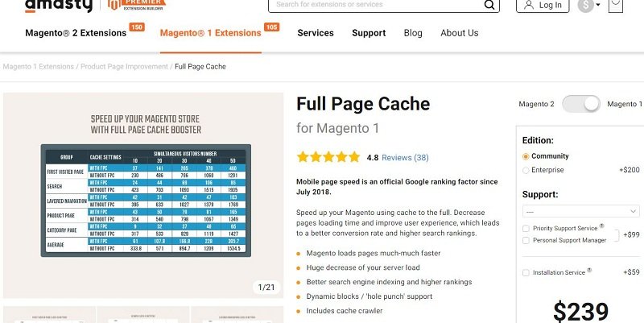This screenshot has width=644, height=323.
Task: Click the 150 badge on Magento 2 Extensions
Action: [x=136, y=27]
